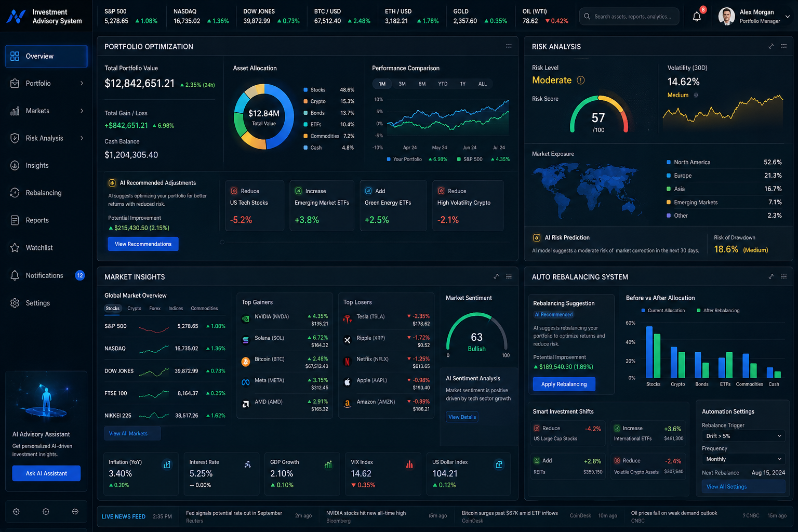Open Risk Analysis panel menu icon
The width and height of the screenshot is (798, 532).
pos(784,46)
